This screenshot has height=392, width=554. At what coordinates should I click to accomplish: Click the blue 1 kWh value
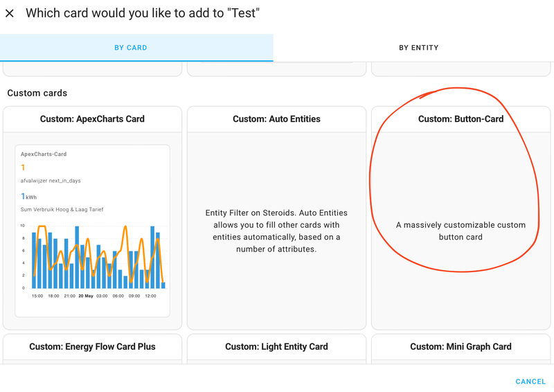tap(28, 197)
